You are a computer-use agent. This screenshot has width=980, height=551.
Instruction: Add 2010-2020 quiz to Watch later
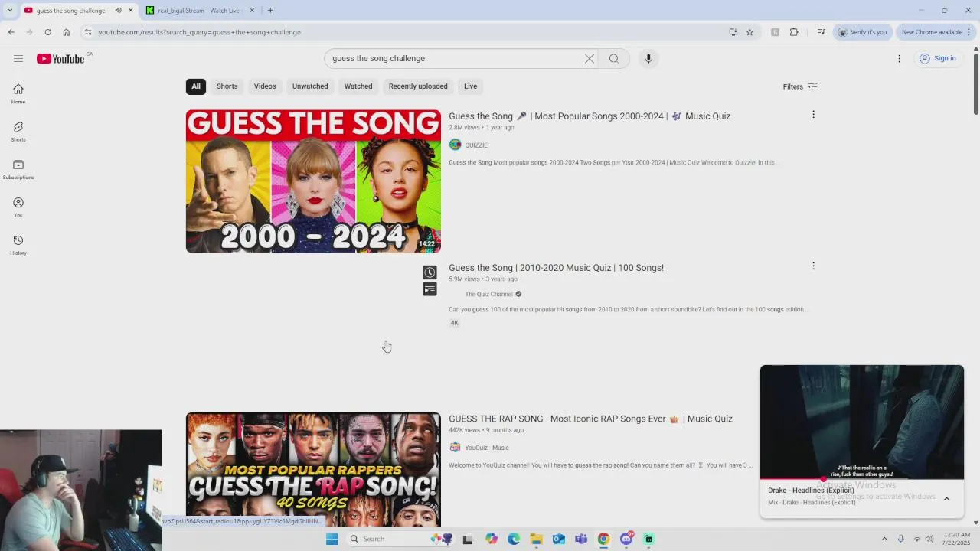pos(430,272)
